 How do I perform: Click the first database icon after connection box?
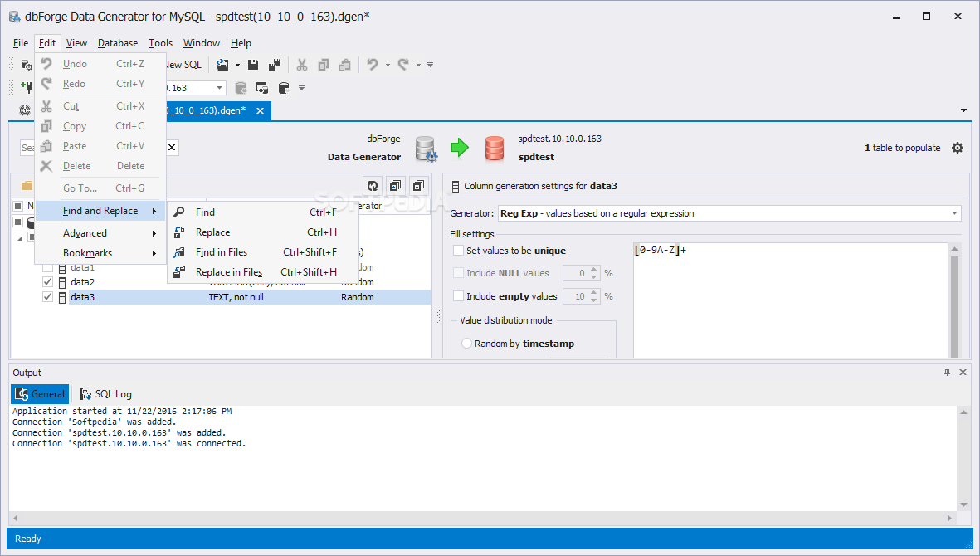[241, 88]
